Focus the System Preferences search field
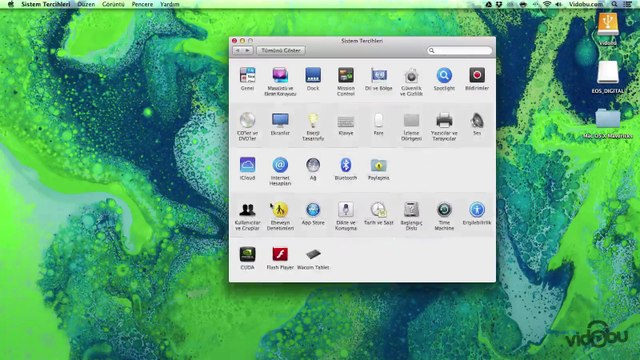Viewport: 640px width, 360px height. pos(460,50)
